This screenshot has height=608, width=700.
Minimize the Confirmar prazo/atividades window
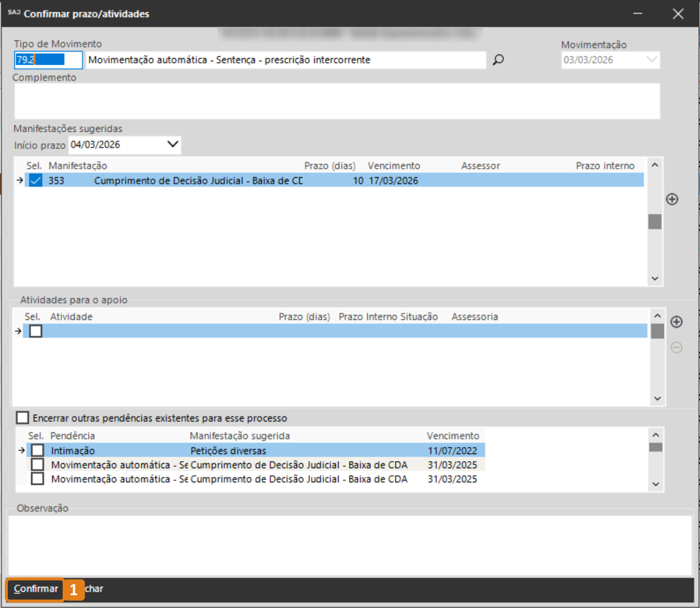pyautogui.click(x=638, y=13)
